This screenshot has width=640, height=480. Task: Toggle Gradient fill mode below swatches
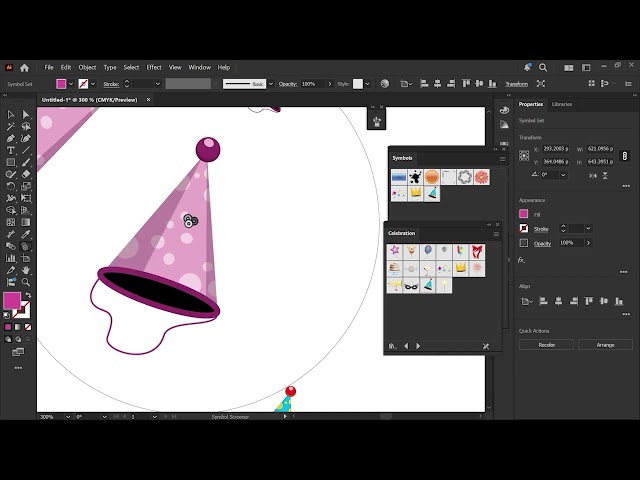tap(18, 327)
